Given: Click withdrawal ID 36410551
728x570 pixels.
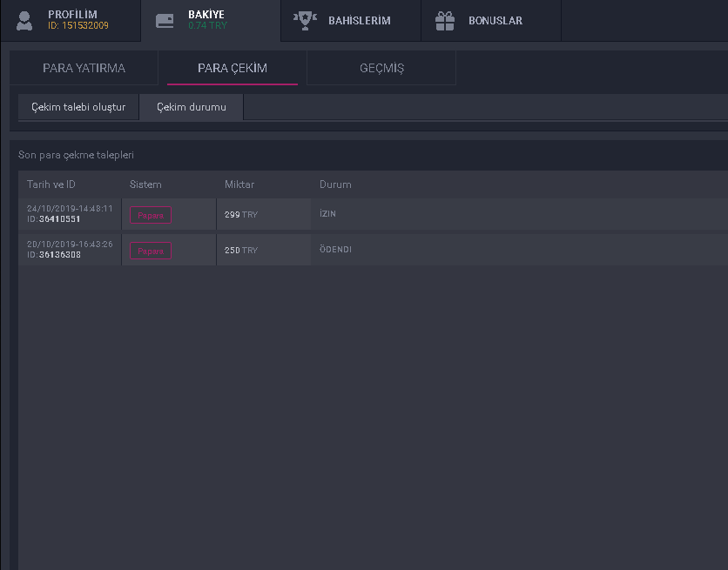Looking at the screenshot, I should coord(59,219).
